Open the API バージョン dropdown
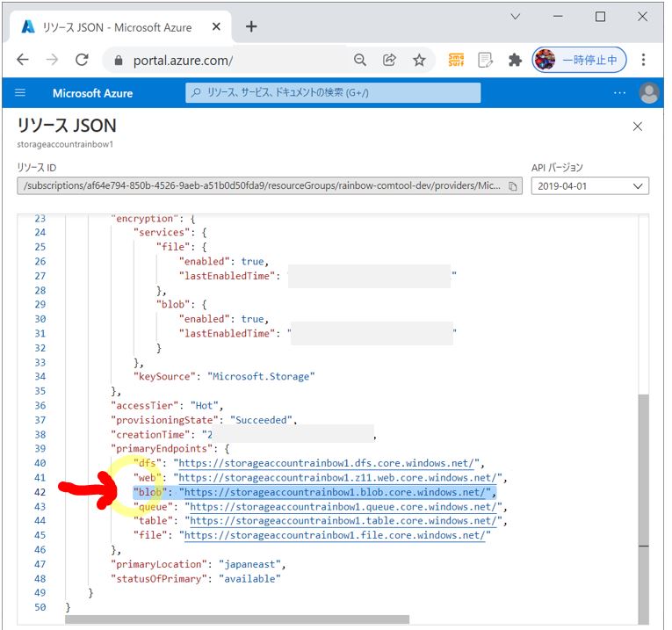 pos(589,186)
